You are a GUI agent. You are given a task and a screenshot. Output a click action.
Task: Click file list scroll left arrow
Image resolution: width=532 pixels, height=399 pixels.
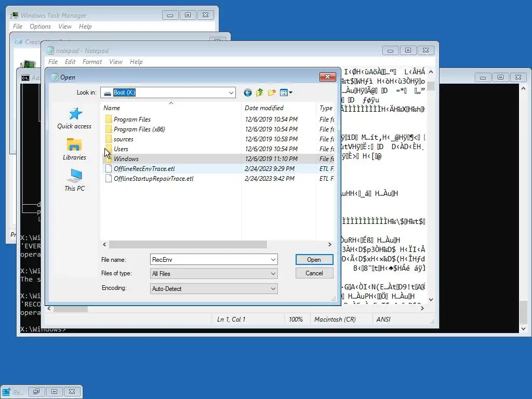point(104,244)
